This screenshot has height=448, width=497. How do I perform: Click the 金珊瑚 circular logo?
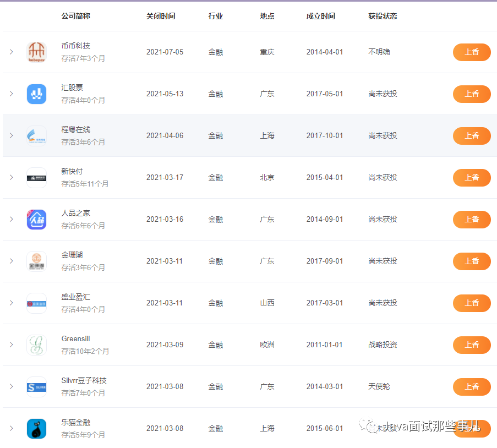36,261
